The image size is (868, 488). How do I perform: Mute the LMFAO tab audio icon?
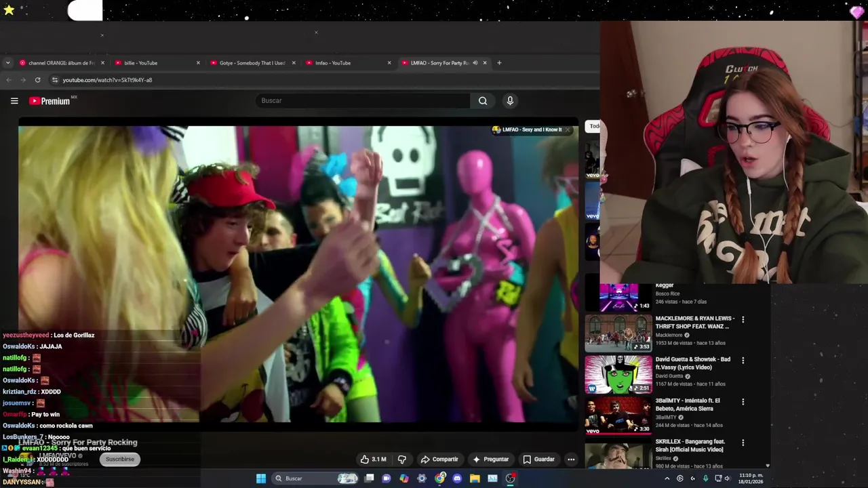click(x=475, y=63)
